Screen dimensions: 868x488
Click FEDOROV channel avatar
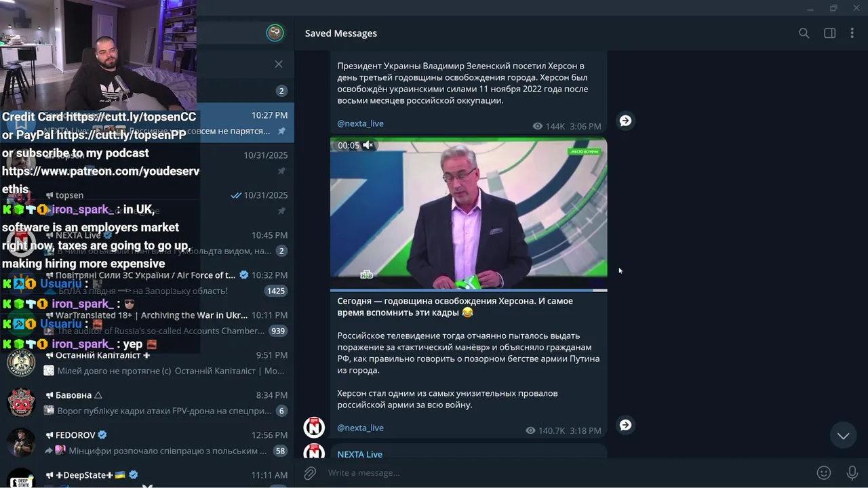21,443
